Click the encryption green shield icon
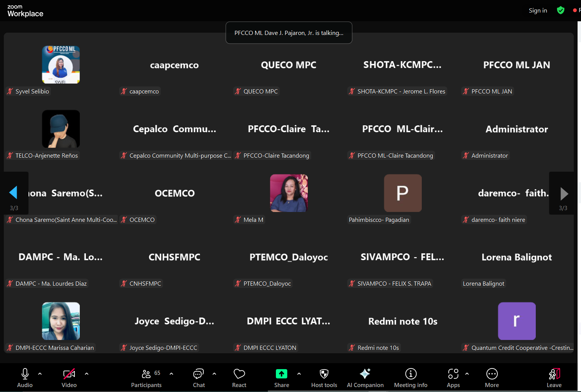This screenshot has width=581, height=392. (x=560, y=10)
